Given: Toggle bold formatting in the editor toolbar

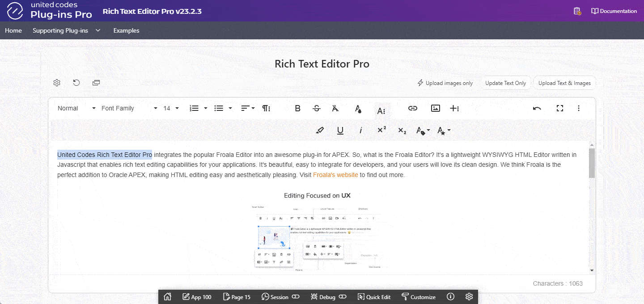Looking at the screenshot, I should coord(297,108).
